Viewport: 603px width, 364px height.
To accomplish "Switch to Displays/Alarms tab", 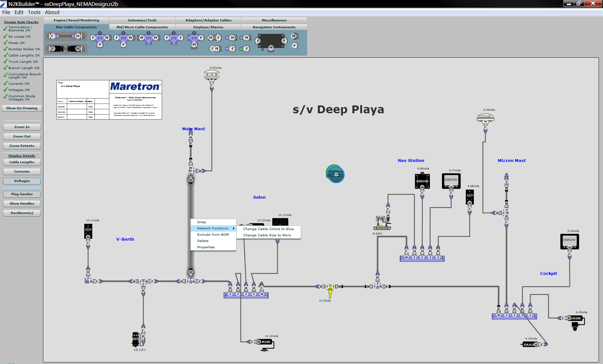I will coord(208,27).
